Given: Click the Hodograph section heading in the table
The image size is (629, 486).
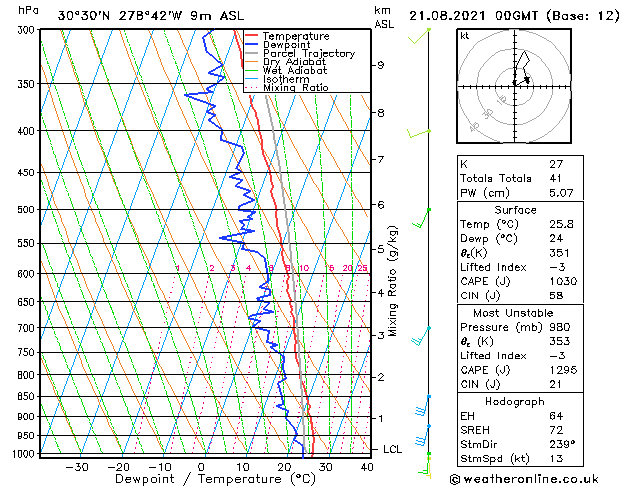Looking at the screenshot, I should [x=515, y=401].
